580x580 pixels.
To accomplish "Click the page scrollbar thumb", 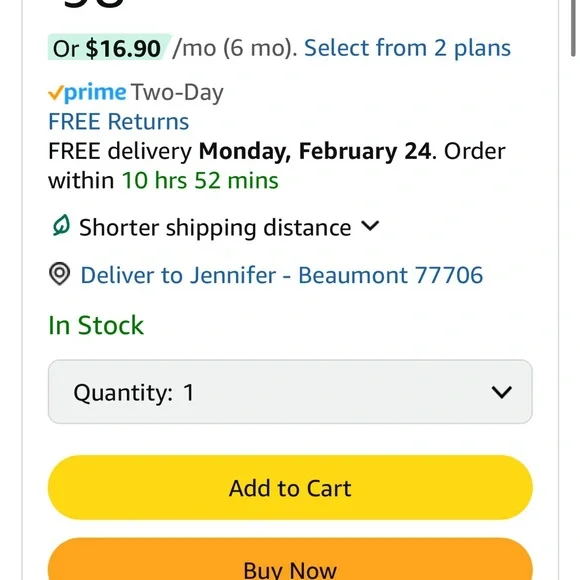I will (573, 28).
